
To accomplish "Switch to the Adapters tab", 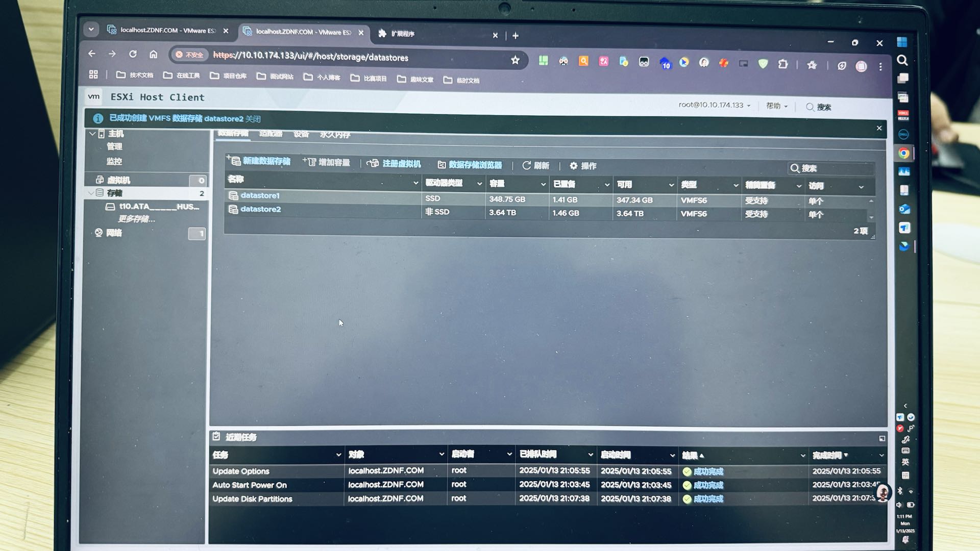I will (271, 134).
